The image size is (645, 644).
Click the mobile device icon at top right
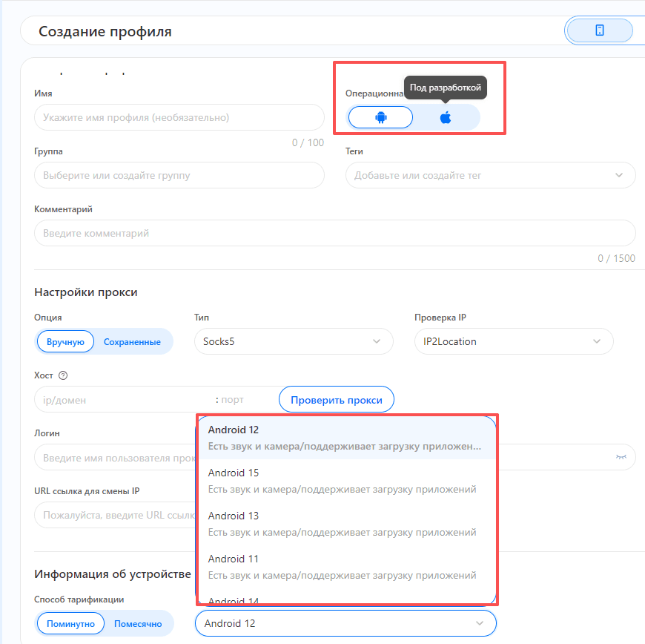(x=599, y=30)
